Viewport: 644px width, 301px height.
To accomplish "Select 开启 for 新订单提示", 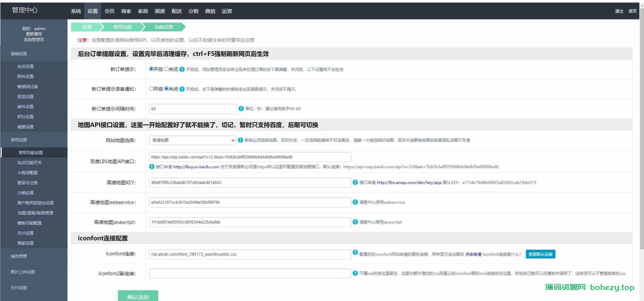I will (x=151, y=69).
